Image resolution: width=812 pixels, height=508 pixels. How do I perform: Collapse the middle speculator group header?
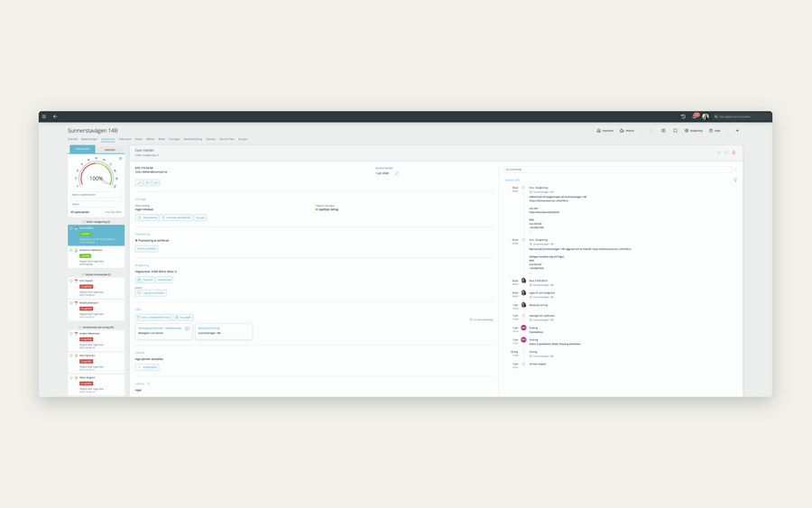pos(96,274)
